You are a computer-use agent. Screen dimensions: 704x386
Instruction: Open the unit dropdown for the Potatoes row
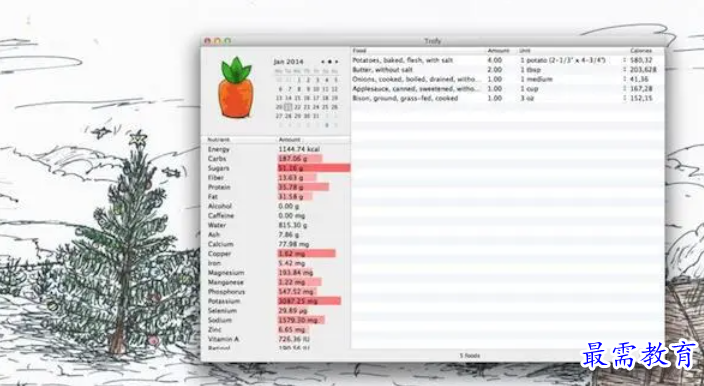pos(625,60)
